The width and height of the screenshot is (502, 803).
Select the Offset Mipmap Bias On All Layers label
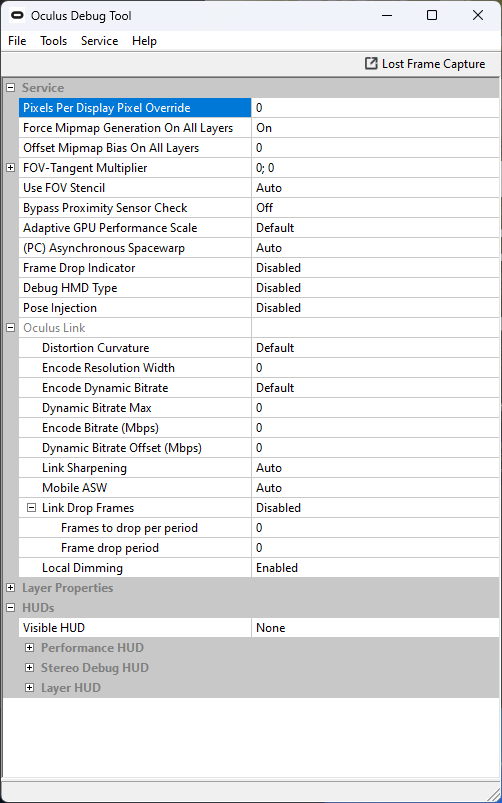(x=111, y=148)
